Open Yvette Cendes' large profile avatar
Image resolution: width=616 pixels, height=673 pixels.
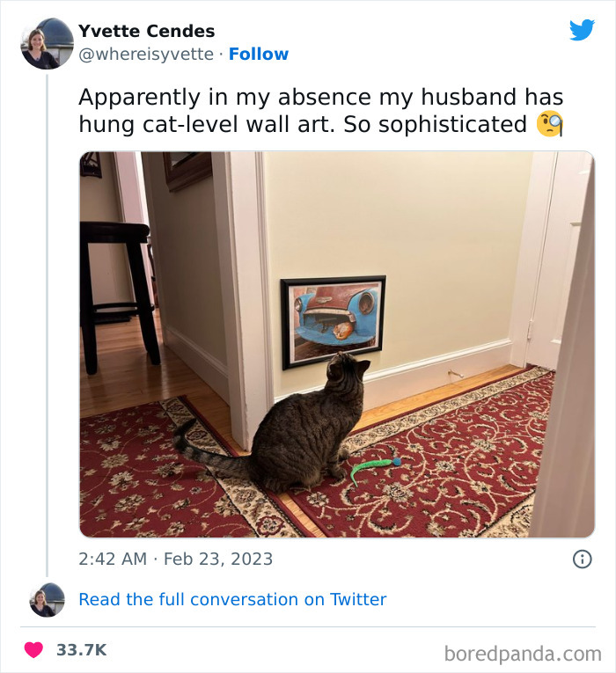pos(47,43)
